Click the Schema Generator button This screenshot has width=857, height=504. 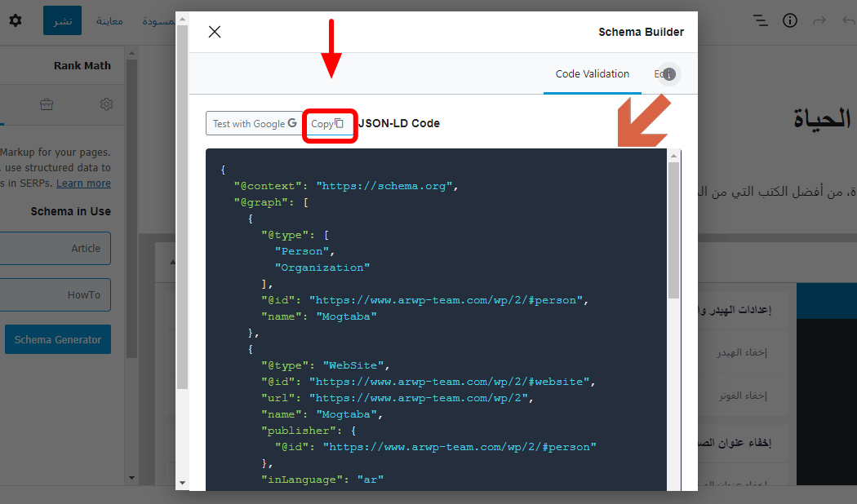coord(58,339)
